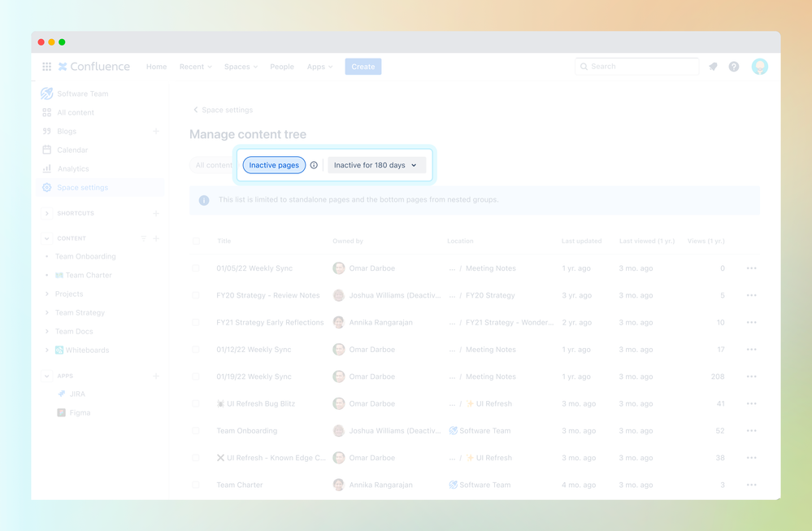Click the Blogs quote icon
The height and width of the screenshot is (531, 812).
46,131
